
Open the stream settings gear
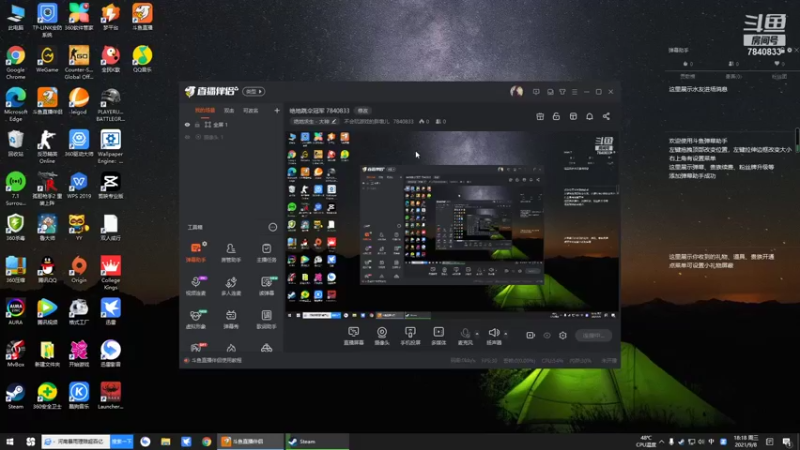(563, 335)
